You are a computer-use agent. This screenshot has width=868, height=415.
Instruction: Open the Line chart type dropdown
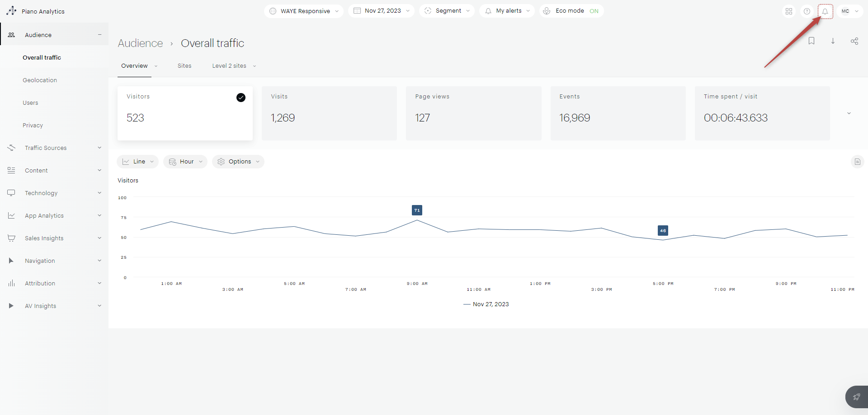click(138, 162)
